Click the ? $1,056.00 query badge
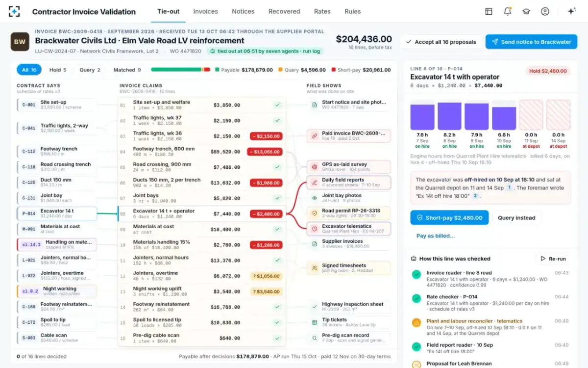This screenshot has width=588, height=368. 267,276
